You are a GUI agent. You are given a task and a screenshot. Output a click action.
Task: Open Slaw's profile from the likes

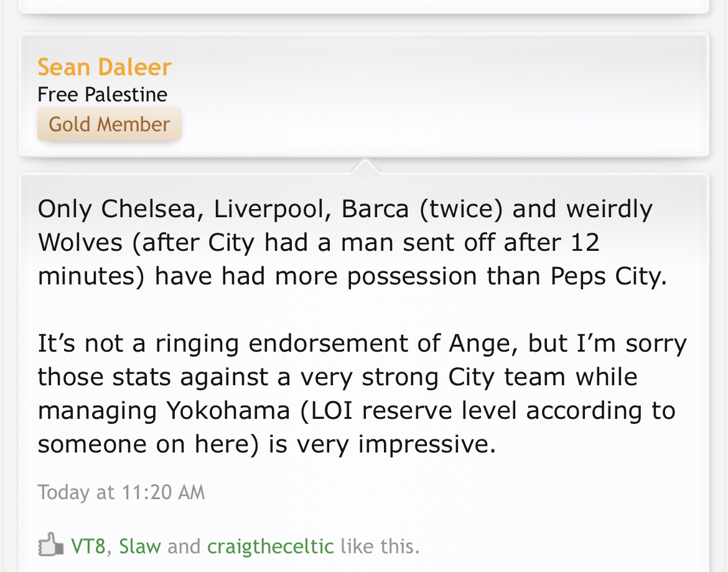tap(140, 546)
